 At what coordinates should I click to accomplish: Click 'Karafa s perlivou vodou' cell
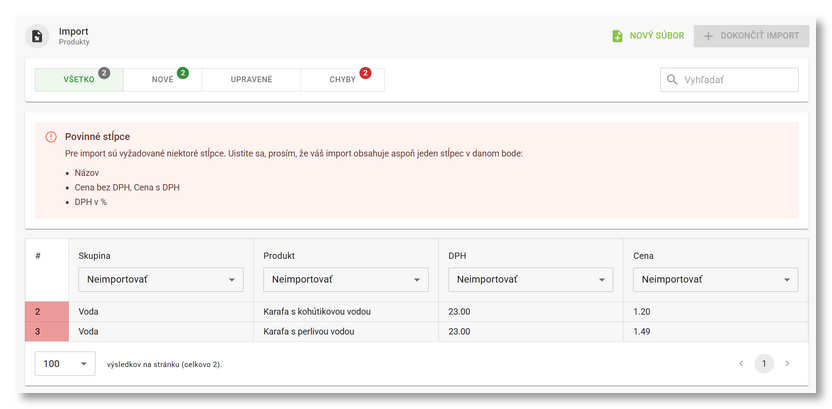(346, 332)
